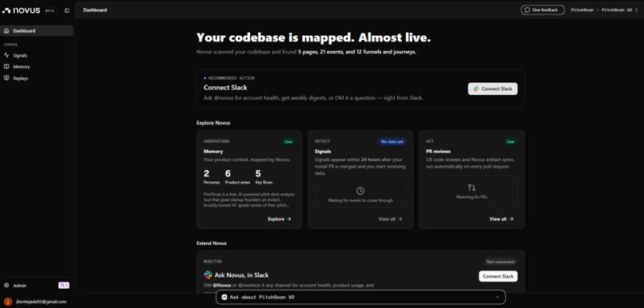Open View all in PR reviews card
This screenshot has height=308, width=644.
tap(502, 219)
